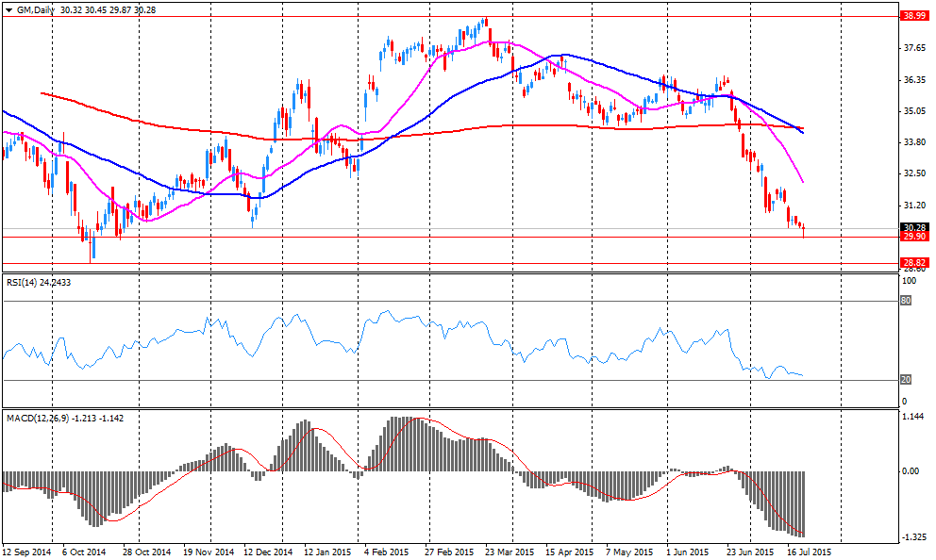
Task: Click the 35.05 price axis label
Action: (x=914, y=111)
